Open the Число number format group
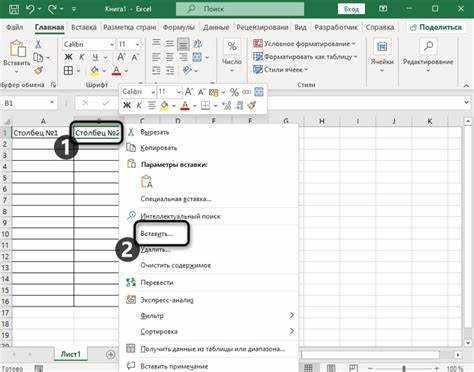This screenshot has height=372, width=474. [x=232, y=55]
